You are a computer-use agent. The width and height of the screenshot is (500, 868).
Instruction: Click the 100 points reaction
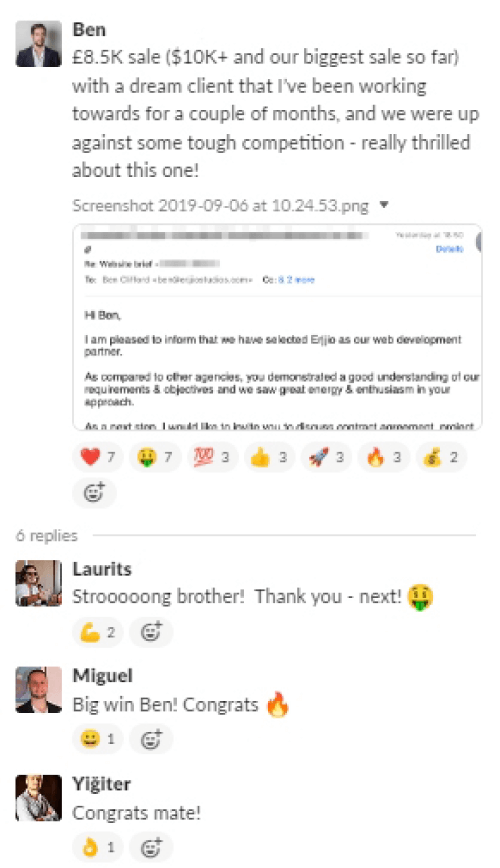[212, 457]
